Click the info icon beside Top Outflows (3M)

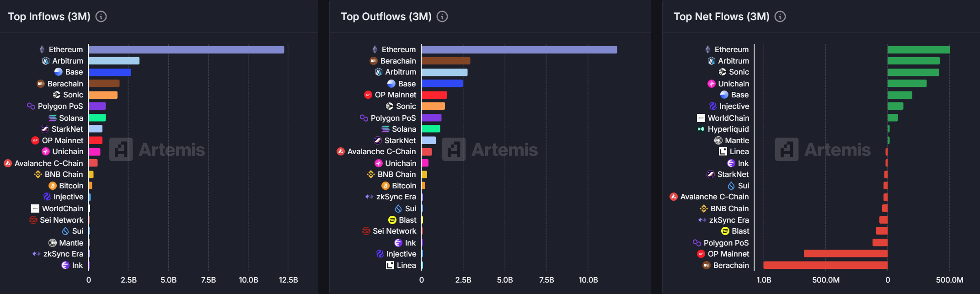pos(442,16)
